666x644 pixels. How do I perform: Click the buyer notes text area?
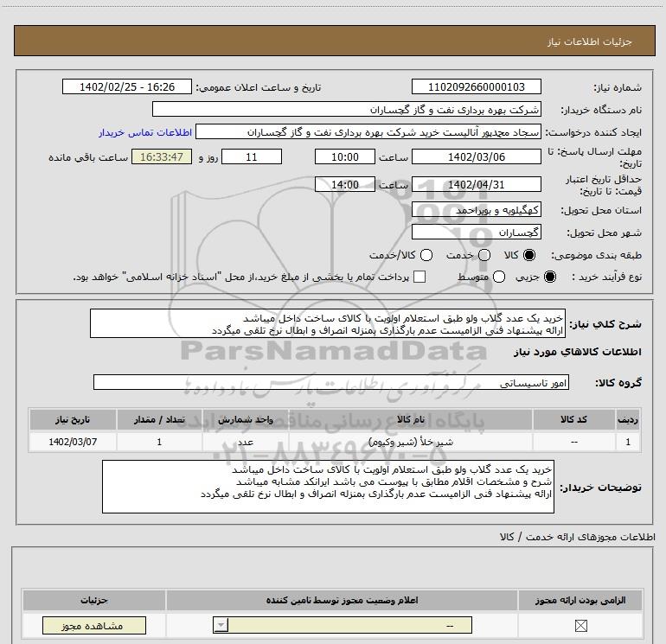click(328, 487)
